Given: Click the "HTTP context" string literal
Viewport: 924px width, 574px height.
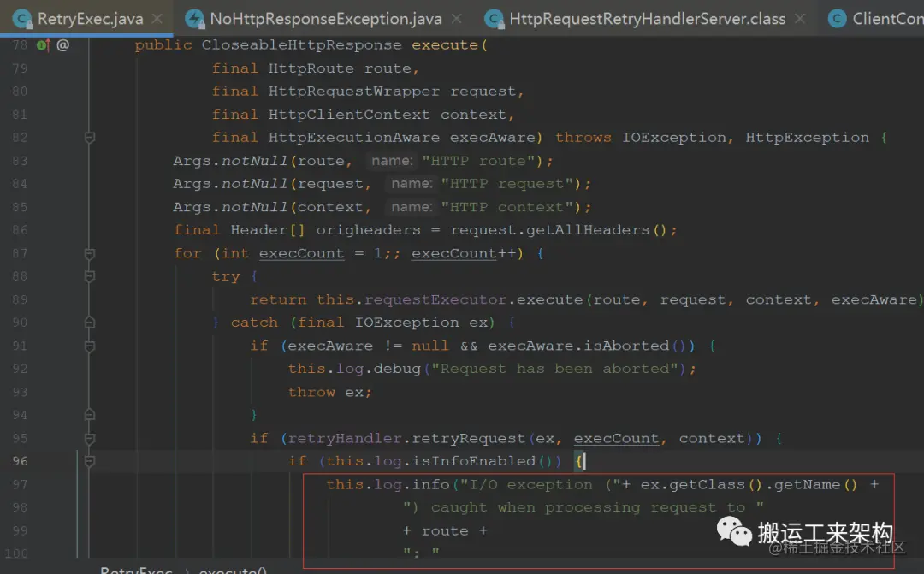Looking at the screenshot, I should 506,207.
